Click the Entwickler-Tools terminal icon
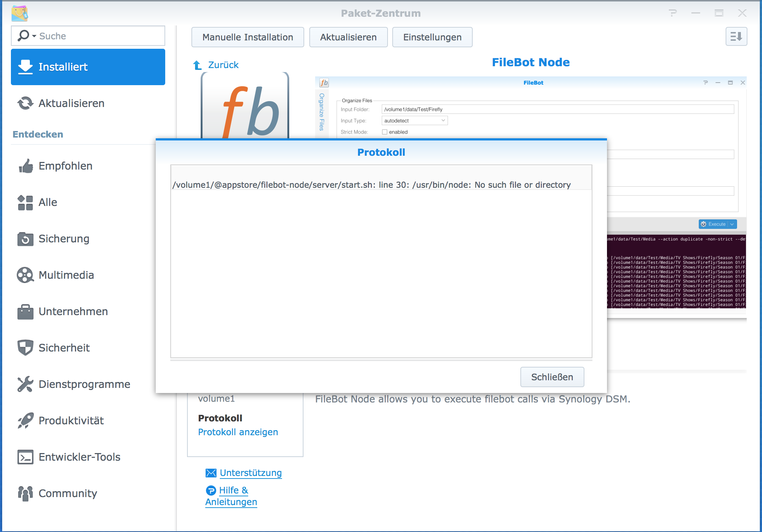Screen dimensions: 762x532 25,457
